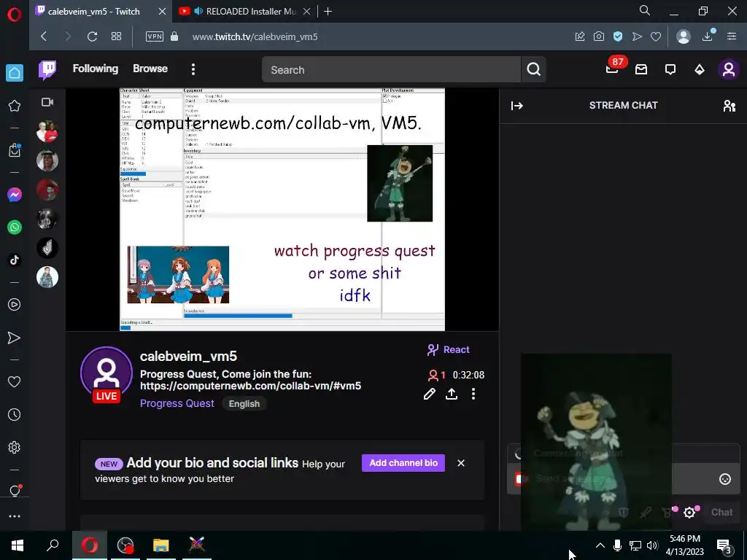Image resolution: width=747 pixels, height=560 pixels.
Task: Open the ad blocker shield icon
Action: point(618,36)
